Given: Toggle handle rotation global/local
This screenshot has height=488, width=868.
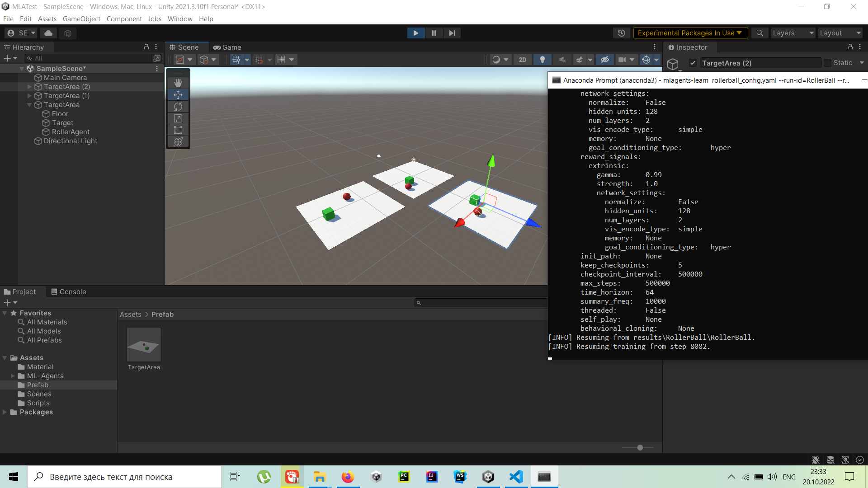Looking at the screenshot, I should (x=208, y=60).
